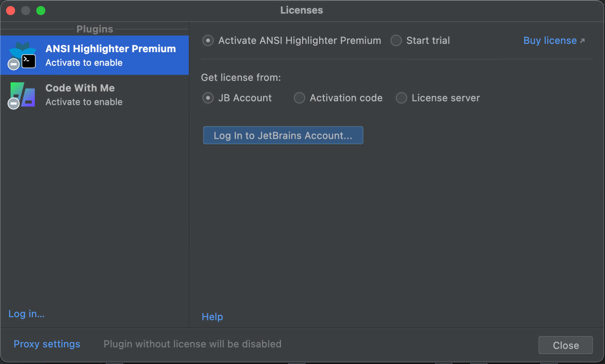Screen dimensions: 605x364
Task: Select the Activate ANSI Highlighter Premium radio
Action: [208, 40]
